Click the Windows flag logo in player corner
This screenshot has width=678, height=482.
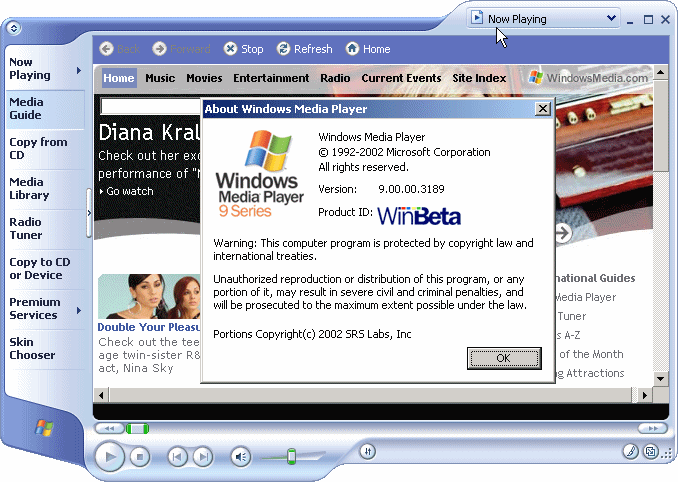pyautogui.click(x=44, y=428)
